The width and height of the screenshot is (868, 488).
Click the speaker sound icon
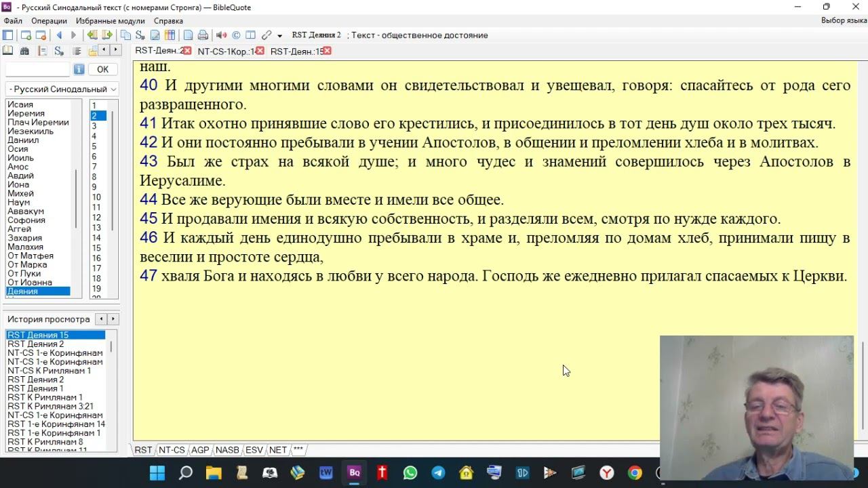tap(221, 35)
